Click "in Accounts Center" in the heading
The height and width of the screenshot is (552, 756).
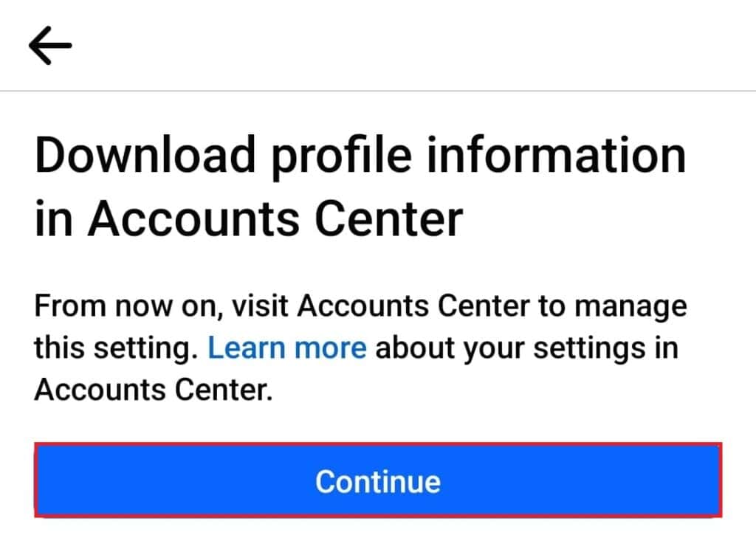(249, 219)
